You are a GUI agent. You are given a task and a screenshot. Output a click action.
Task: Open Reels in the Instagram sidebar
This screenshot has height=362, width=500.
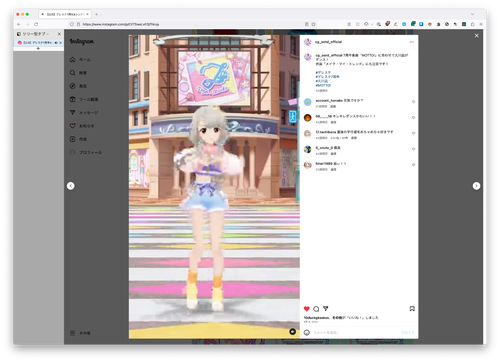[x=84, y=99]
